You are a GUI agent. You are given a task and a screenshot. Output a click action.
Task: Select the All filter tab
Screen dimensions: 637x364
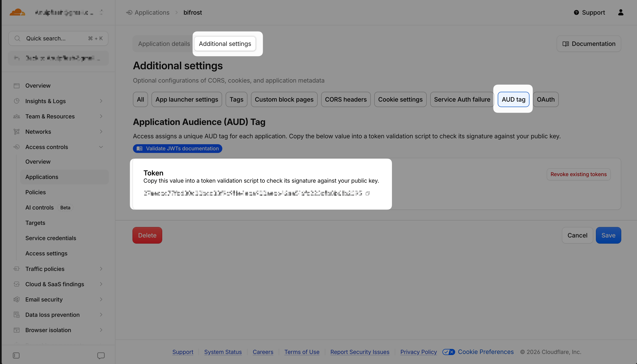point(140,99)
